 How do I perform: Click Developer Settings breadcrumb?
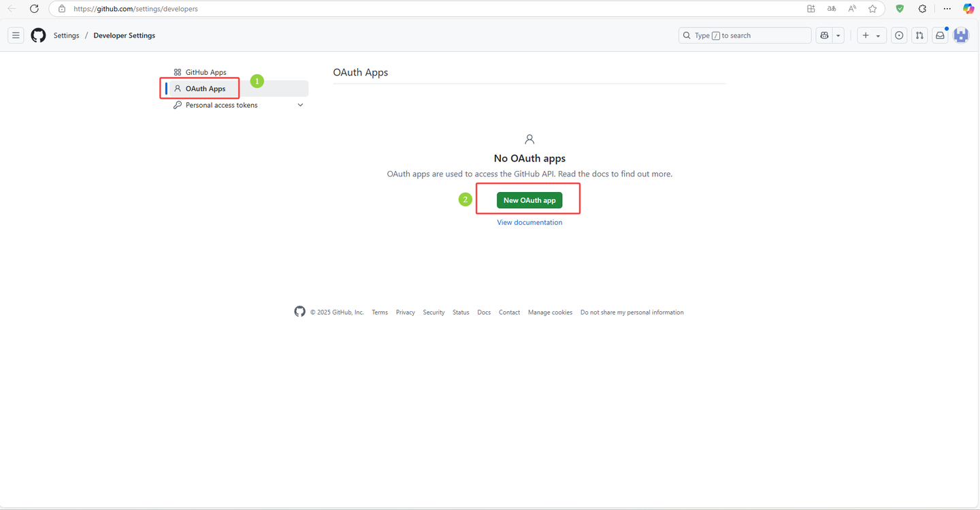[125, 35]
